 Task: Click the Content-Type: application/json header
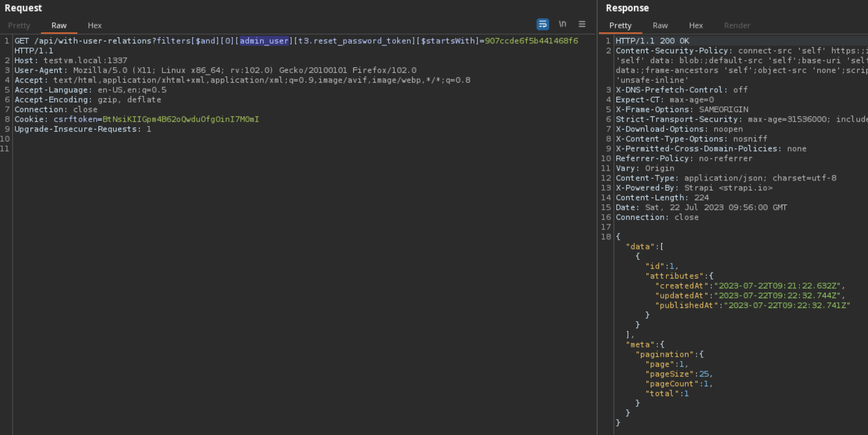click(x=726, y=178)
